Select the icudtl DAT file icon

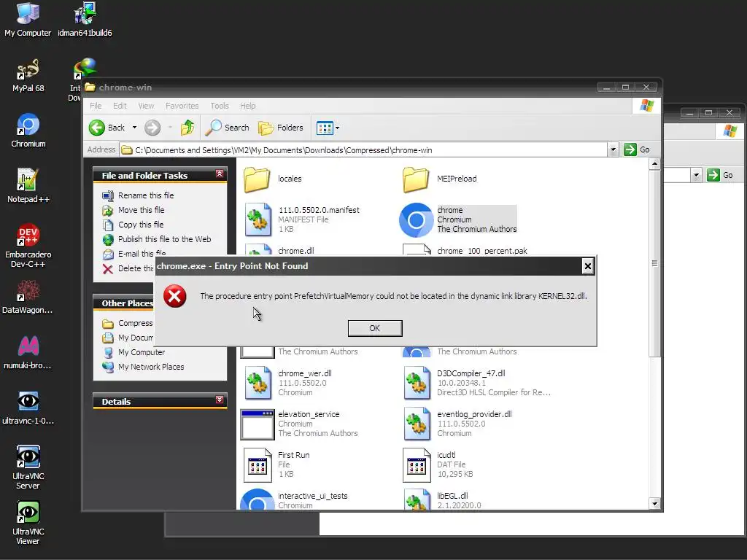pyautogui.click(x=417, y=464)
